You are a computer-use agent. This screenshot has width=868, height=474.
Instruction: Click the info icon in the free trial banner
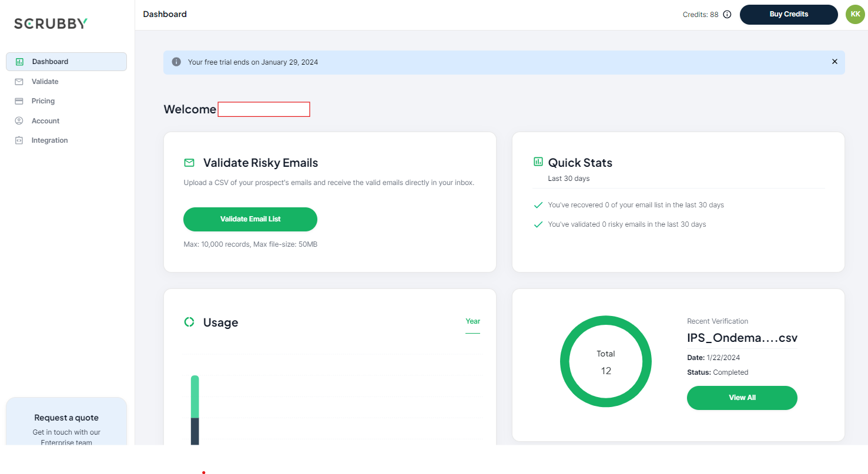(176, 61)
